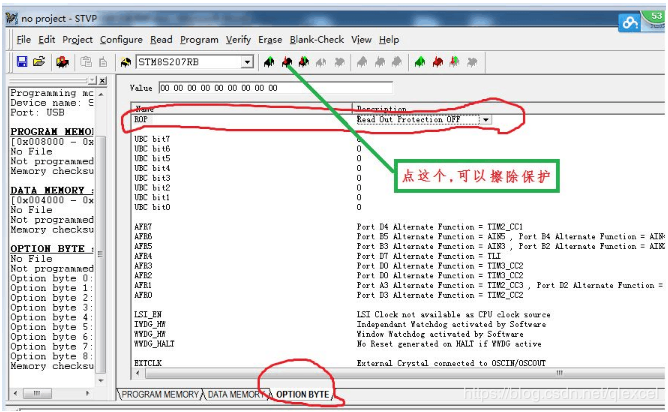Open the Help menu

(x=389, y=40)
